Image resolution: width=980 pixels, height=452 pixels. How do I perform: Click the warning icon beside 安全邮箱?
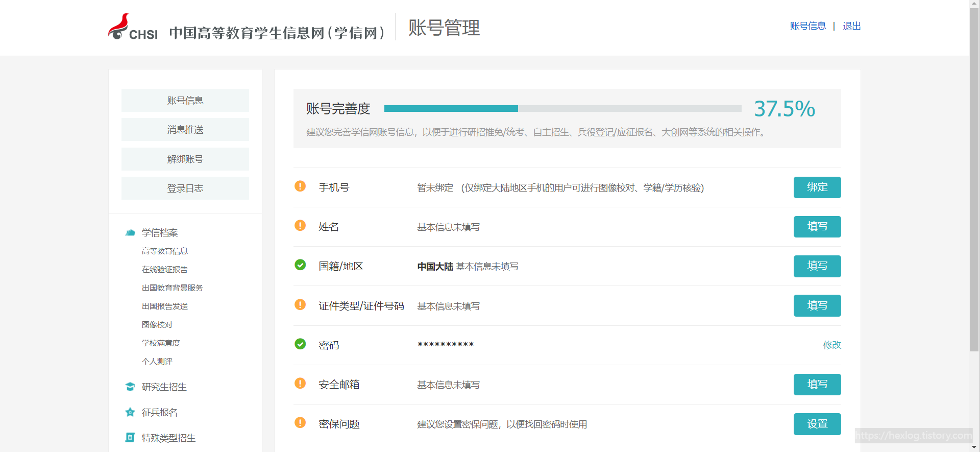pyautogui.click(x=300, y=383)
